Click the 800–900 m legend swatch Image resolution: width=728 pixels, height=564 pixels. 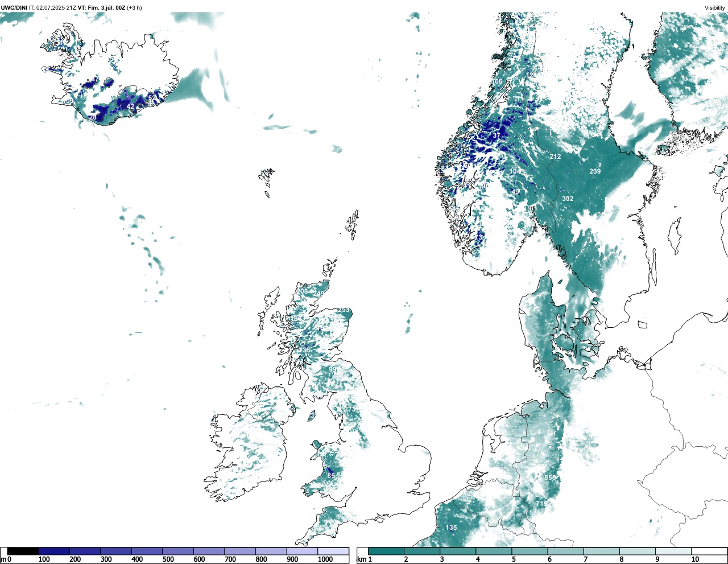(271, 551)
